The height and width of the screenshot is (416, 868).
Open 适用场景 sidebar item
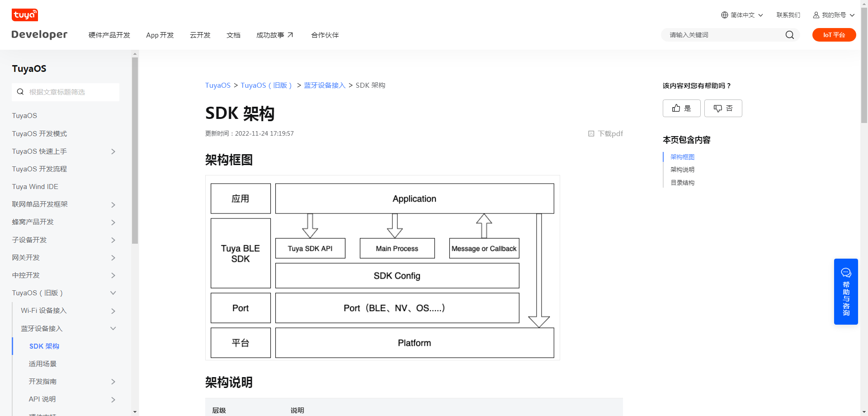coord(42,364)
